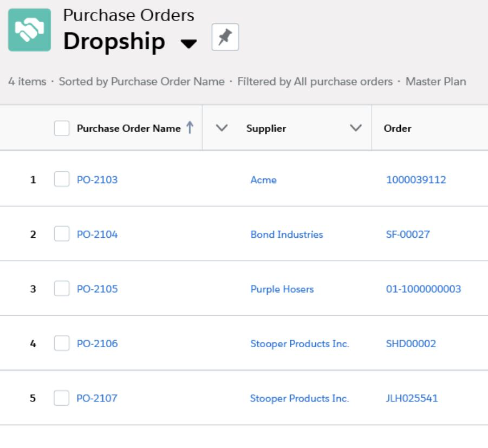Viewport: 488px width, 448px height.
Task: Open purchase order PO-2106
Action: pyautogui.click(x=97, y=343)
